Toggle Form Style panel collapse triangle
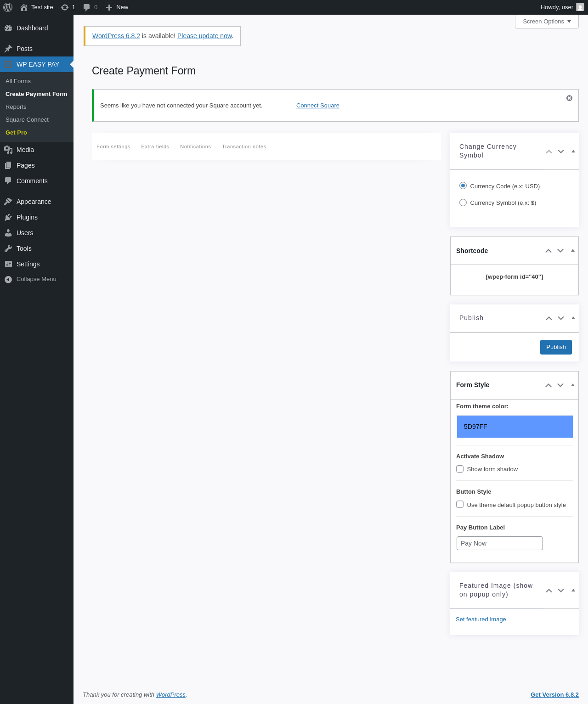The height and width of the screenshot is (704, 588). point(573,385)
